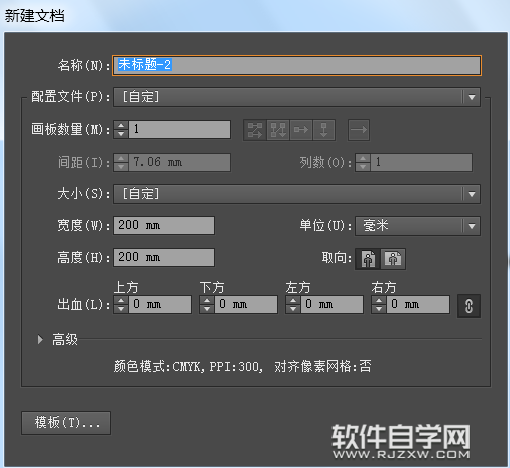Click the 名称 name field with 未标题-2
Viewport: 510px width, 468px height.
click(297, 65)
